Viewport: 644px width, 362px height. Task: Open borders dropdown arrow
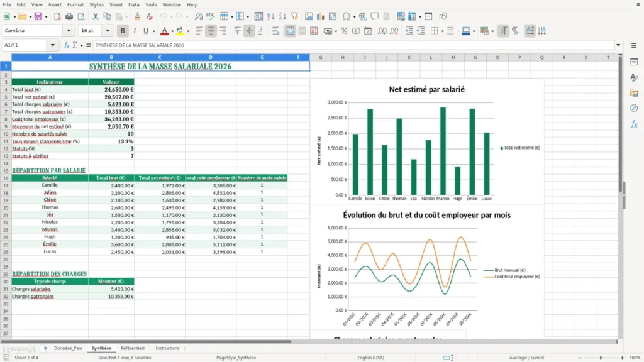click(x=442, y=31)
